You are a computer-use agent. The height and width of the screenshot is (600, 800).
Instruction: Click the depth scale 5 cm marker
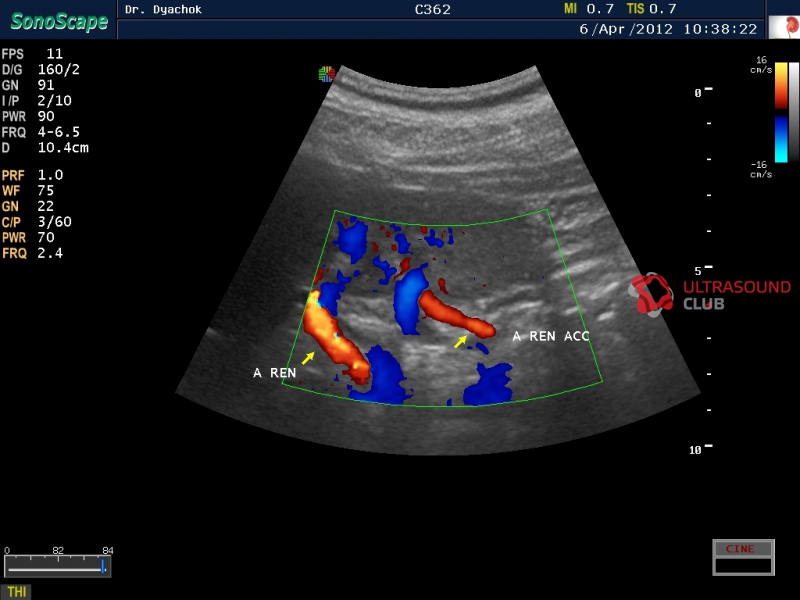[x=703, y=270]
